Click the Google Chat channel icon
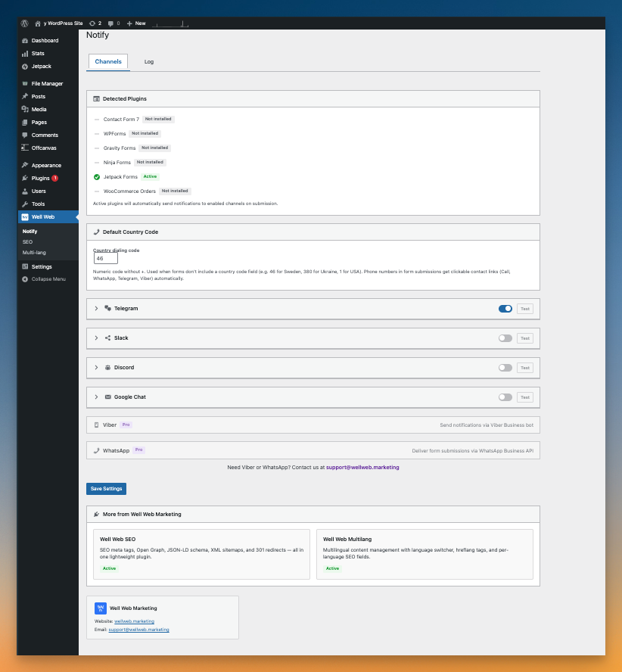622x672 pixels. (x=108, y=397)
